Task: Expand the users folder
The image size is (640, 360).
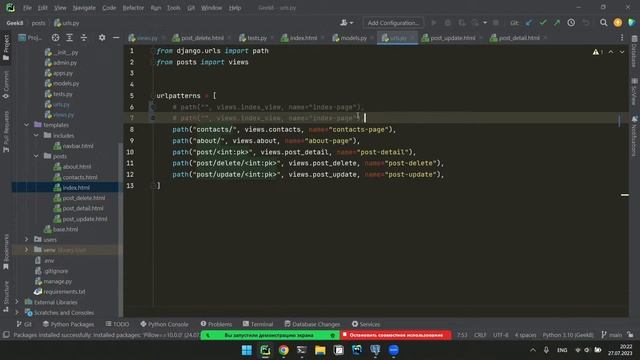Action: coord(27,239)
